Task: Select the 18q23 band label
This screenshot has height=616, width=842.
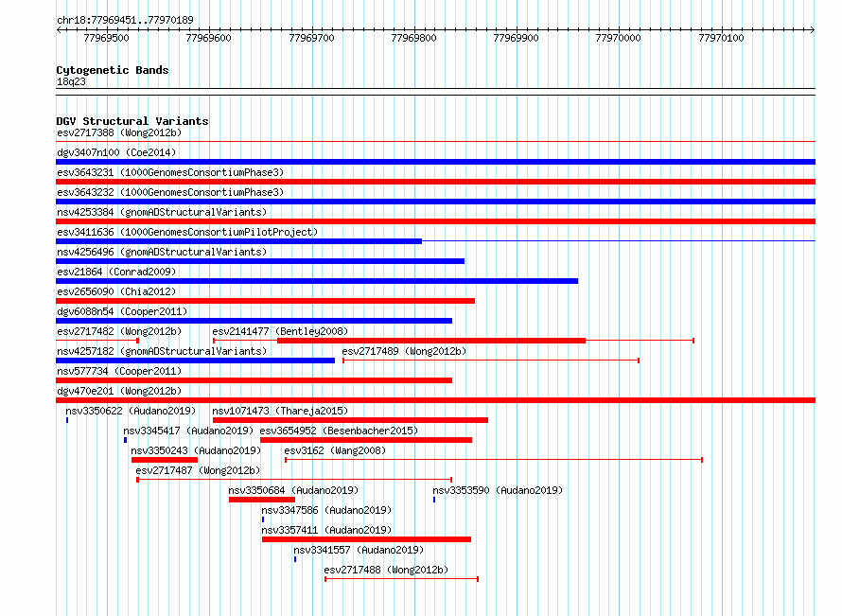Action: pos(71,81)
